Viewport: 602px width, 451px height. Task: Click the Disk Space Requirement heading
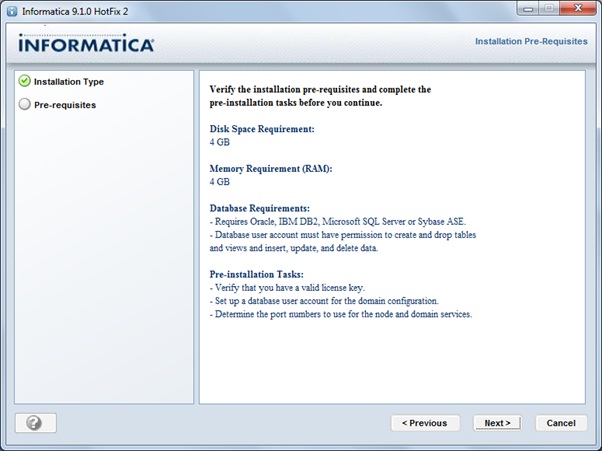coord(262,129)
